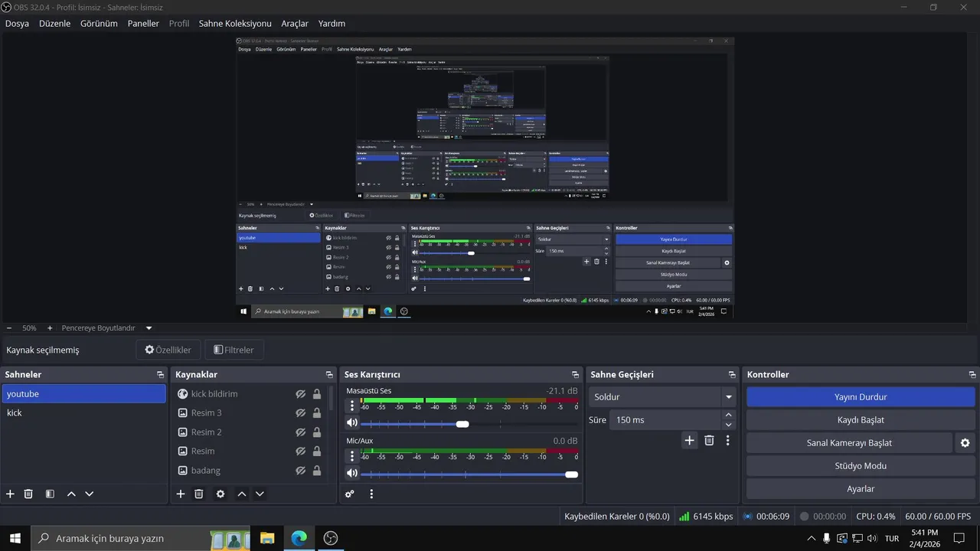This screenshot has width=980, height=551.
Task: Add a new source in Kaynaklar panel
Action: [x=181, y=494]
